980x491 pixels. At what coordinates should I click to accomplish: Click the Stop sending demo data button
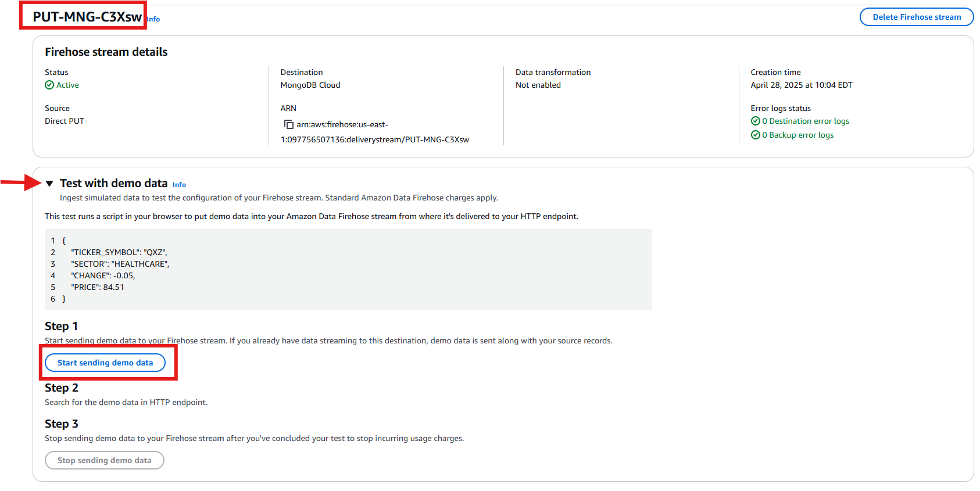coord(105,460)
